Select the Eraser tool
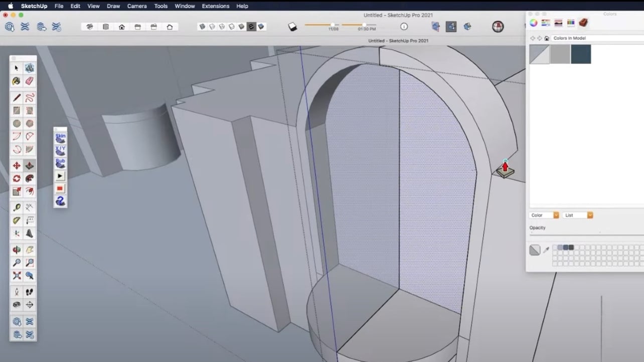Viewport: 644px width, 362px height. [x=29, y=81]
